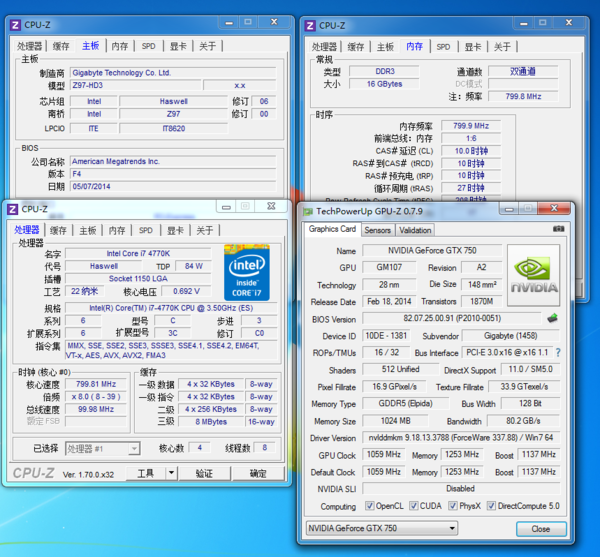Click the Socket 1150 LGA value
This screenshot has height=557, width=600.
click(138, 278)
